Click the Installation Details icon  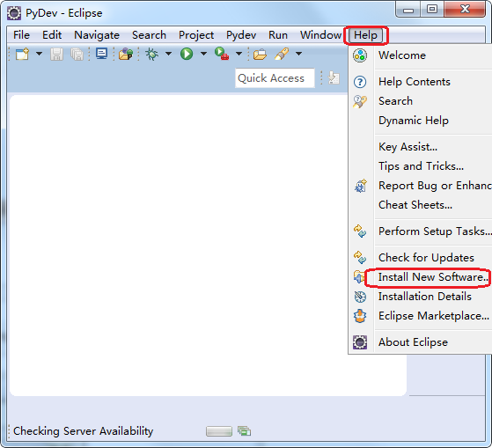pyautogui.click(x=360, y=297)
